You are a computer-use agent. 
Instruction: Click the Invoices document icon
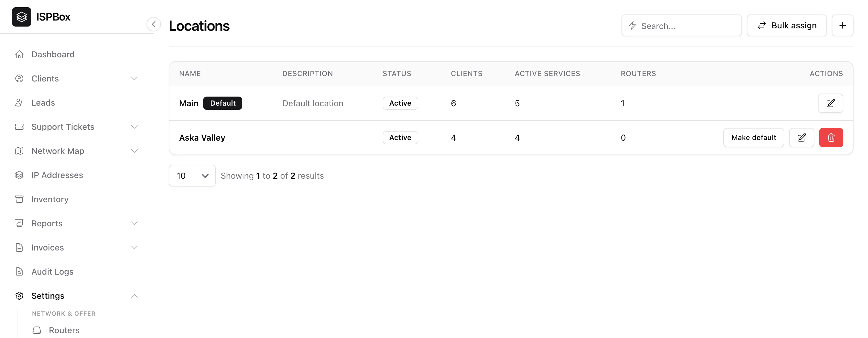point(19,247)
